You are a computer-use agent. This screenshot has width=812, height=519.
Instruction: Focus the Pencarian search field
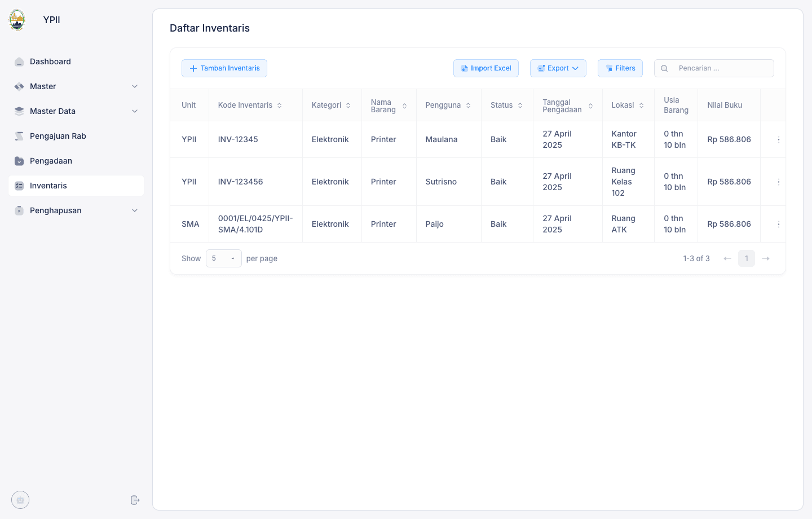pos(714,68)
